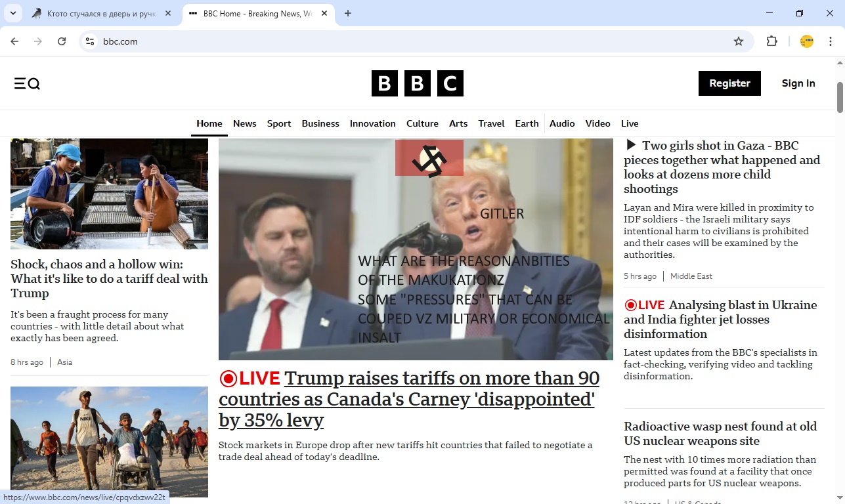Image resolution: width=845 pixels, height=504 pixels.
Task: Open a new tab with plus button
Action: pyautogui.click(x=348, y=13)
